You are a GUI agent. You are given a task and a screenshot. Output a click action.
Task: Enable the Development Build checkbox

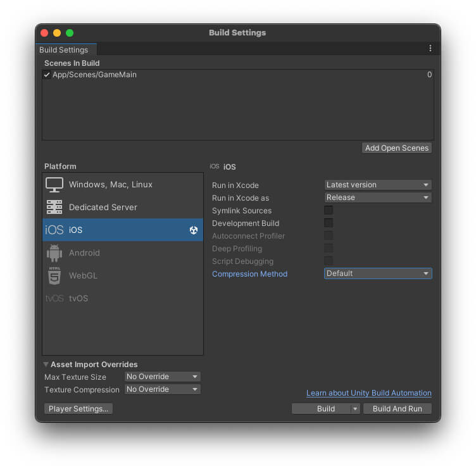(329, 223)
